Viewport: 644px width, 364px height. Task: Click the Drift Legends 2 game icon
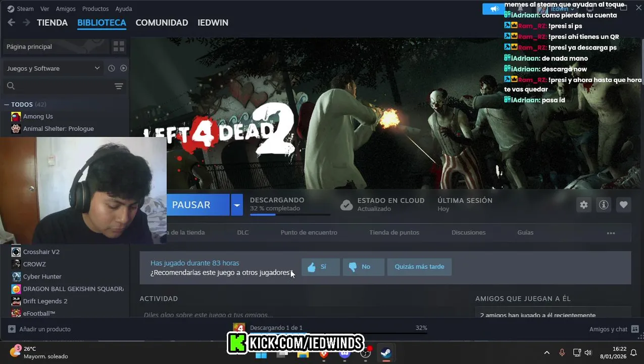(x=16, y=301)
